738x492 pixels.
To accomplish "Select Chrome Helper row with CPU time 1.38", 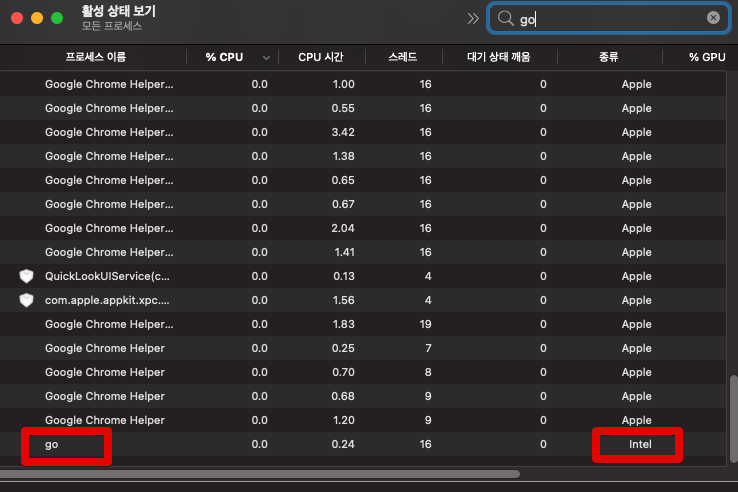I will tap(362, 156).
